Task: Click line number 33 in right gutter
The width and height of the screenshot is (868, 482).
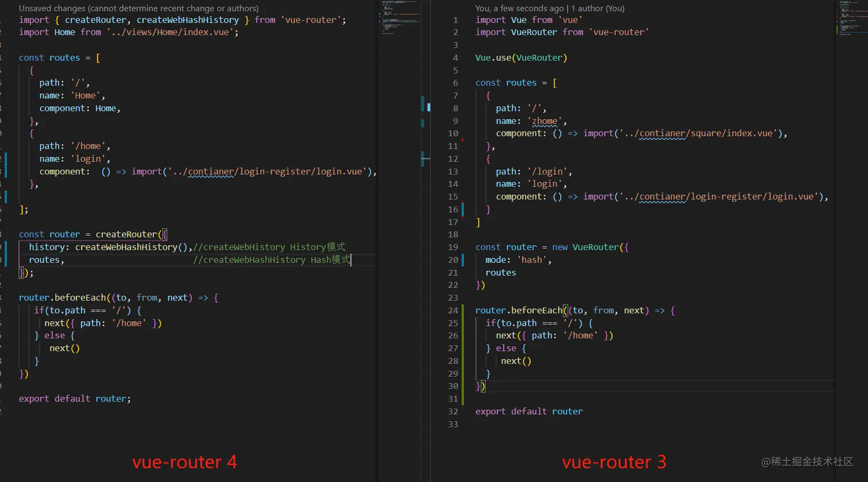Action: pos(454,423)
